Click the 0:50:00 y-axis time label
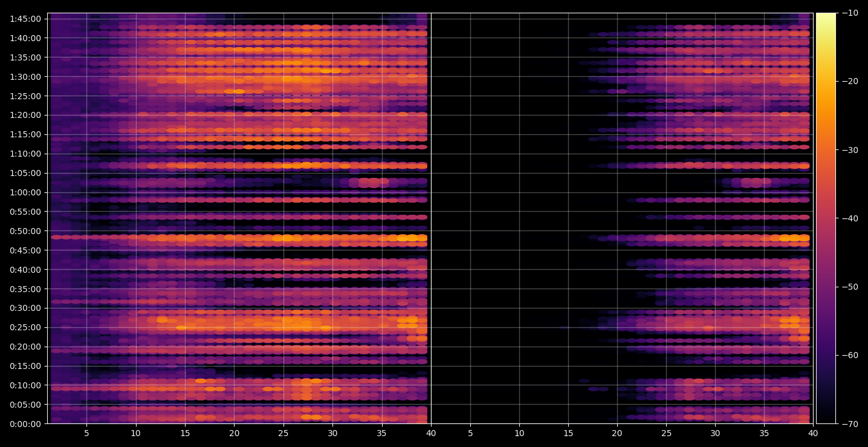 pos(25,231)
